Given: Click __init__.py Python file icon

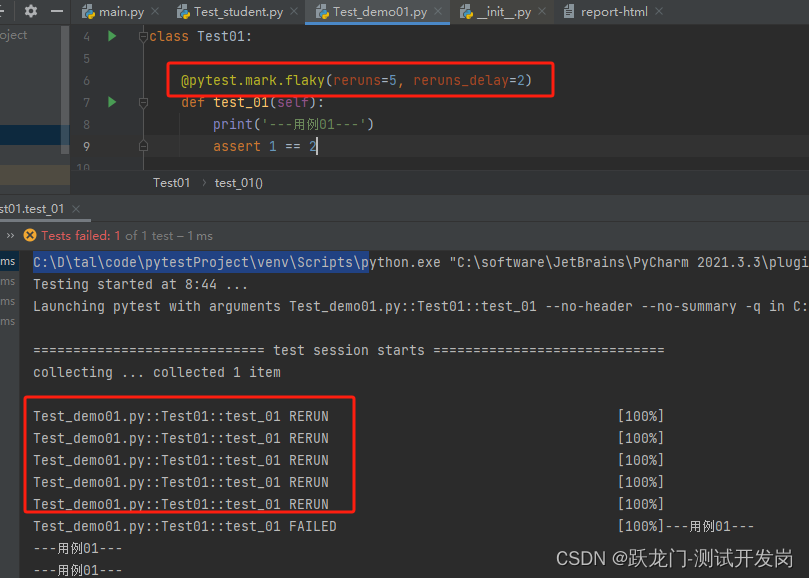Looking at the screenshot, I should (x=466, y=12).
